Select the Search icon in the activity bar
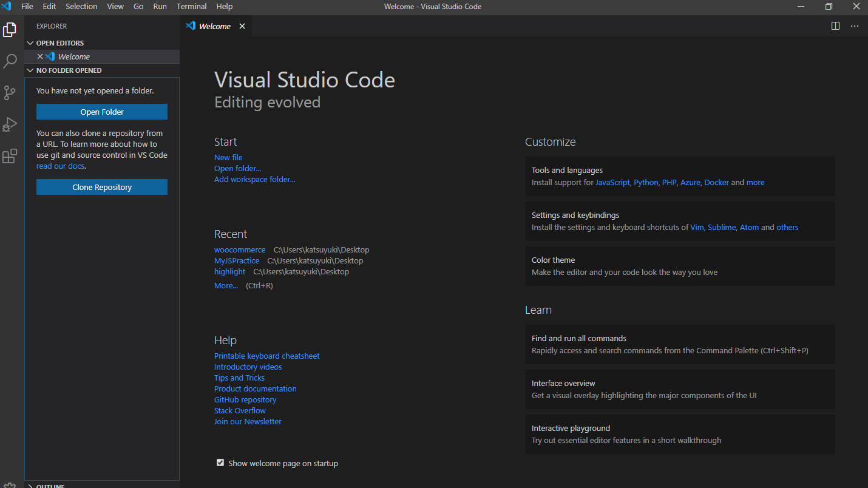Image resolution: width=868 pixels, height=488 pixels. point(10,61)
